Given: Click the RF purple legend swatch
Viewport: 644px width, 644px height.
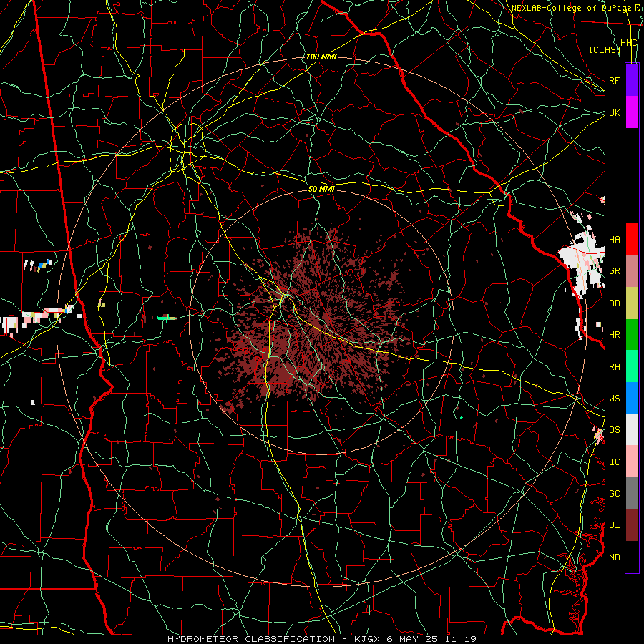Looking at the screenshot, I should [x=632, y=80].
